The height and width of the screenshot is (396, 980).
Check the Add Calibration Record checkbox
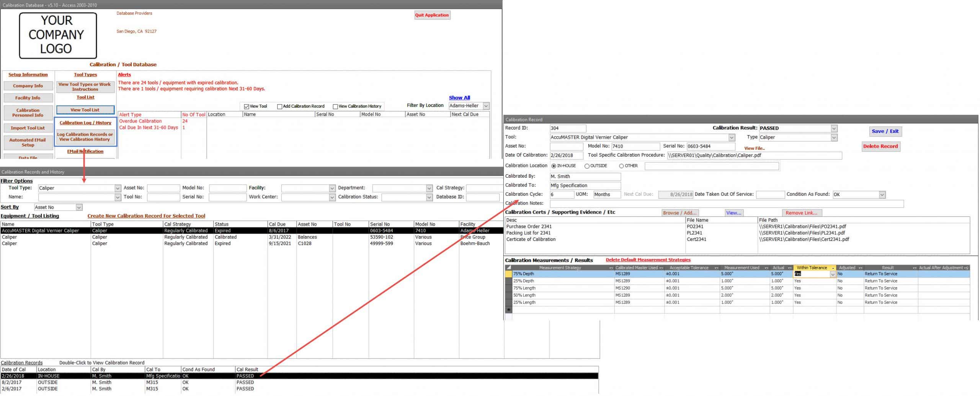pyautogui.click(x=281, y=106)
